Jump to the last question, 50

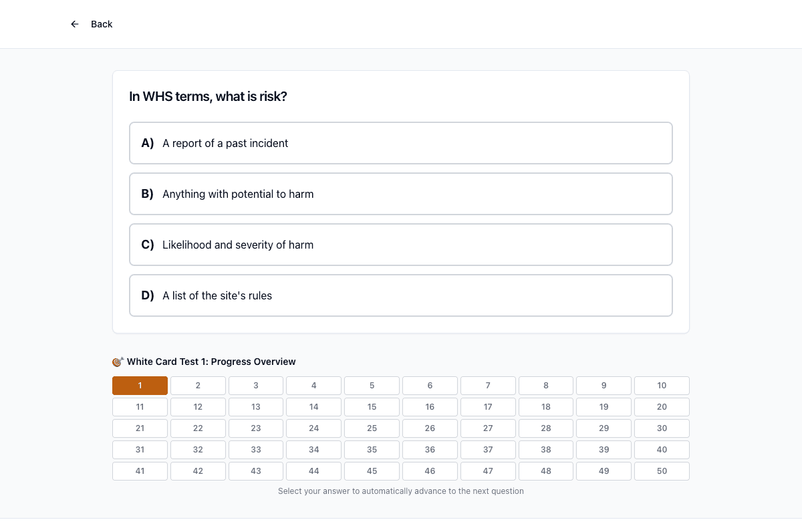coord(662,471)
